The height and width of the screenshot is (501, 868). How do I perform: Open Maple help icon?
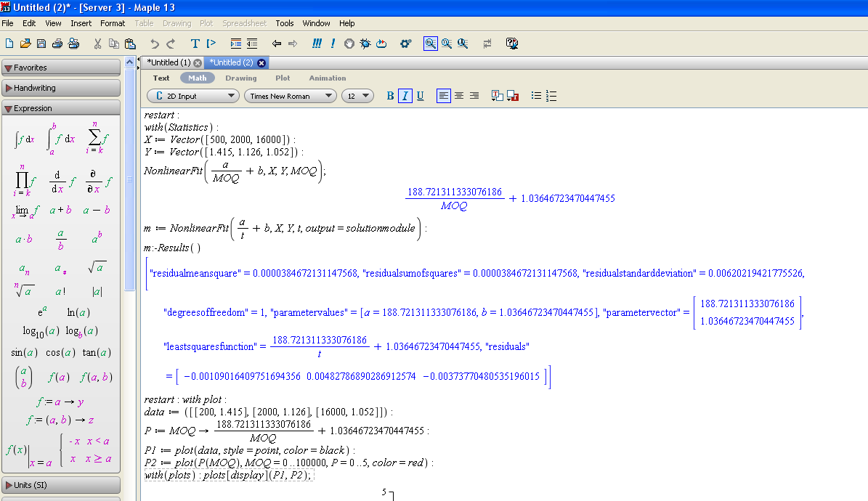coord(512,44)
